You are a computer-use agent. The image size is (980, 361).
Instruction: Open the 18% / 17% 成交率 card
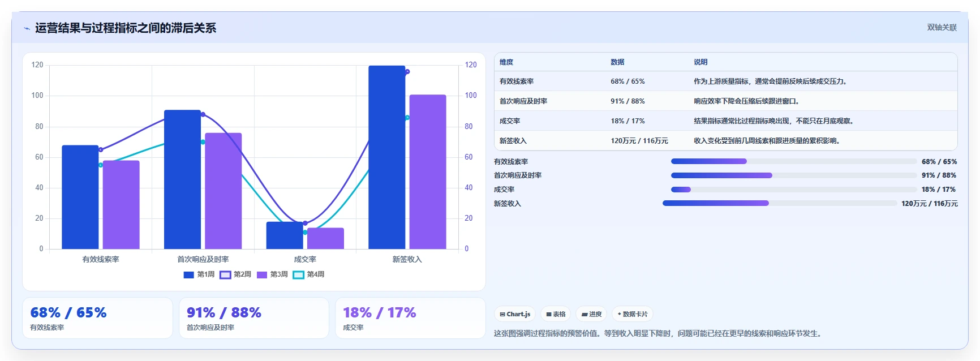410,318
